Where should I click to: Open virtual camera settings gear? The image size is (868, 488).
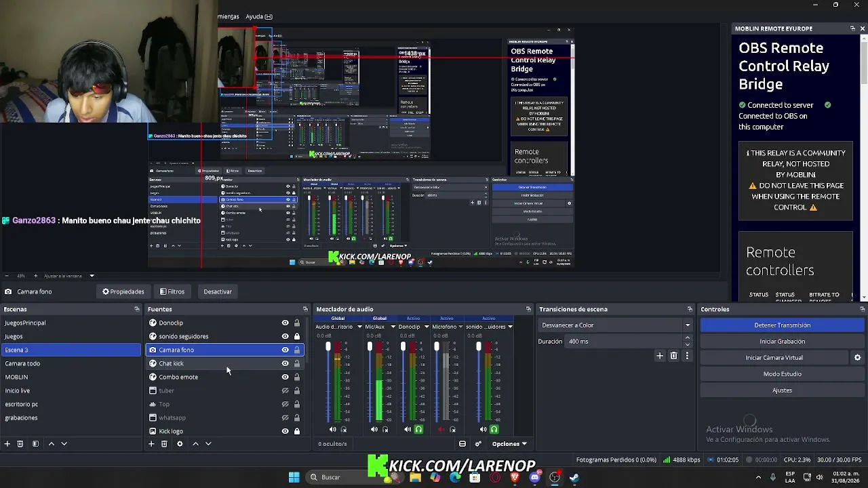coord(857,358)
